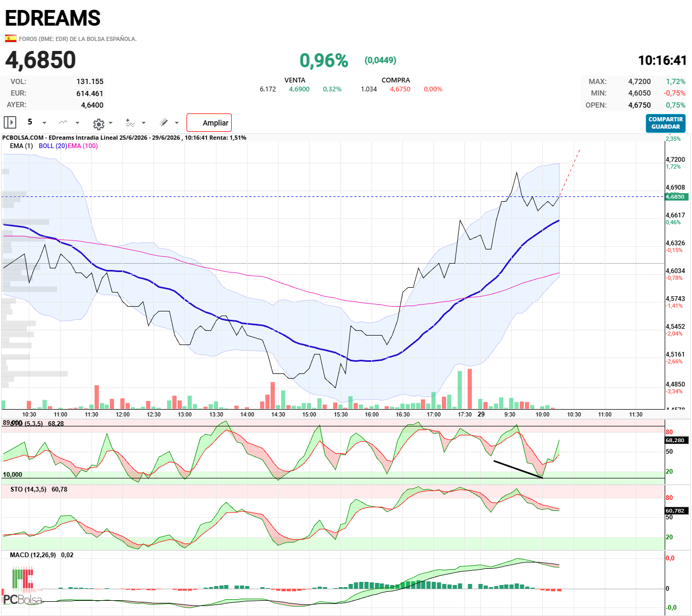Image resolution: width=692 pixels, height=616 pixels.
Task: Click the current price 4,6850 headline
Action: (40, 60)
